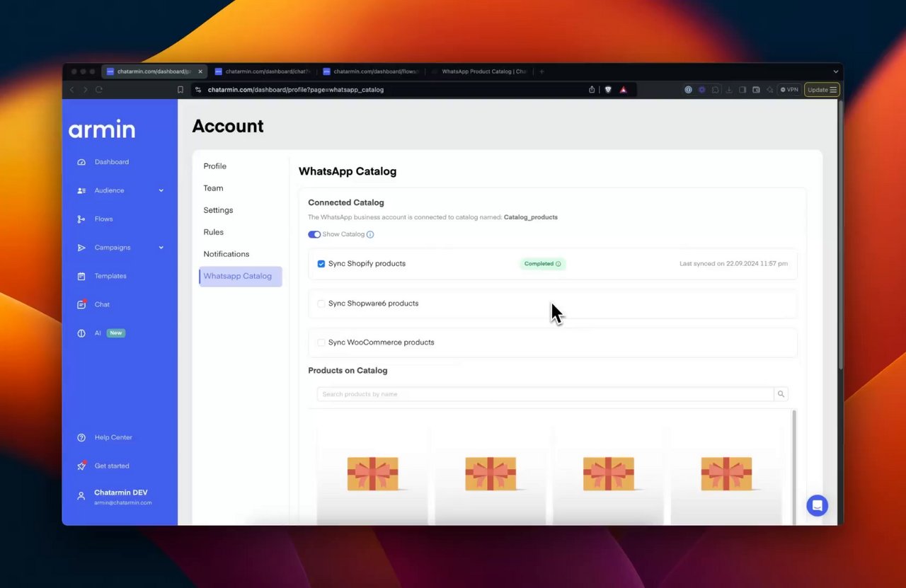Click the Chatarmin DEV user icon
The width and height of the screenshot is (906, 588).
pos(81,497)
